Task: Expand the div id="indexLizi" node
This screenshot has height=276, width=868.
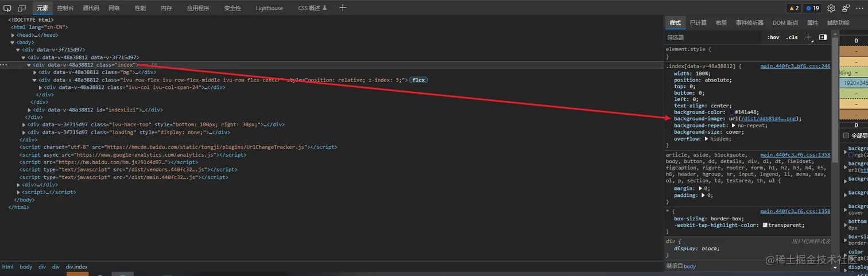Action: (x=29, y=110)
